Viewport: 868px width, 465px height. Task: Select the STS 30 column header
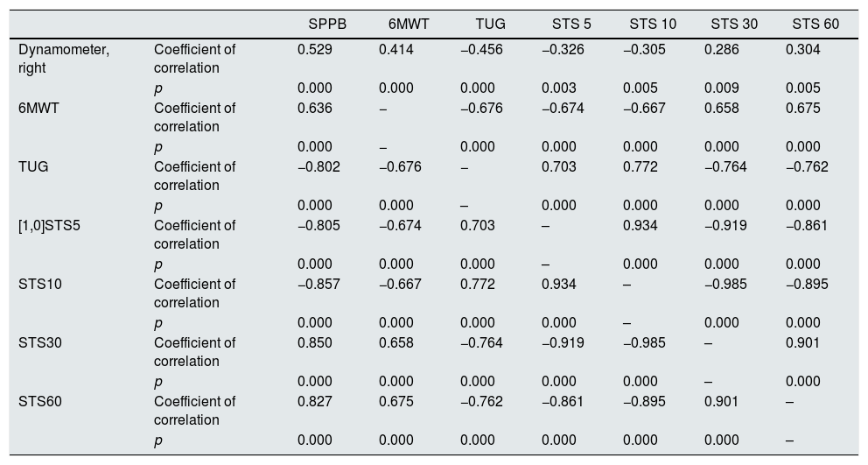tap(734, 24)
